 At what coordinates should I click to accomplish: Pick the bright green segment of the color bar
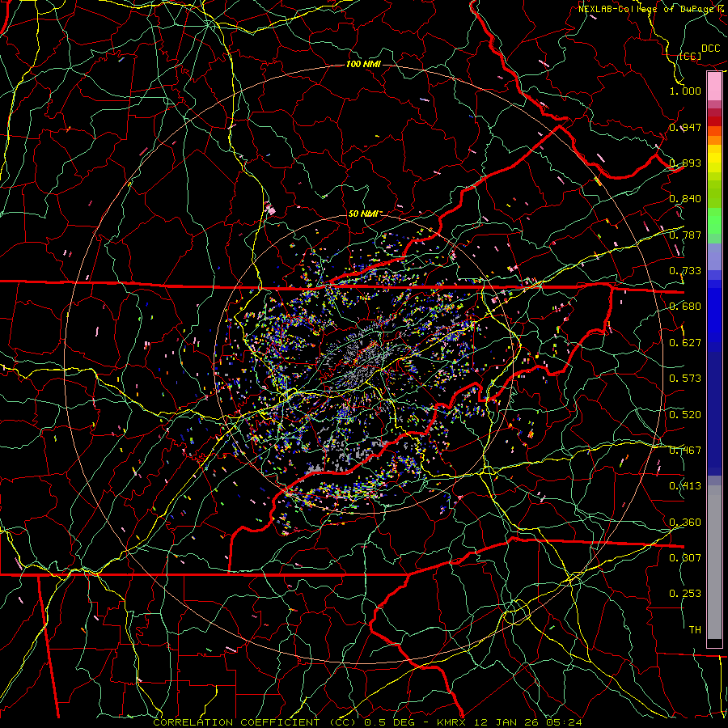coord(714,221)
